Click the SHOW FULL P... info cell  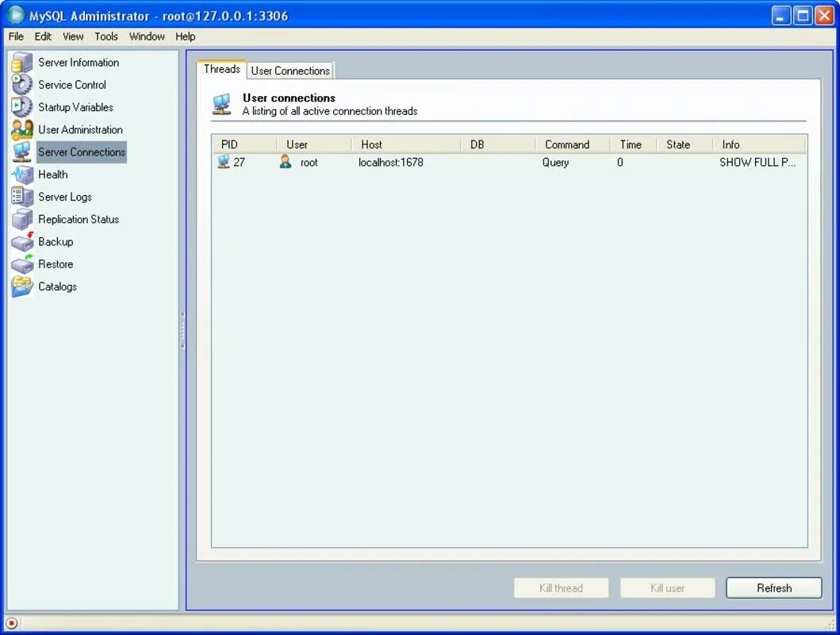tap(758, 163)
